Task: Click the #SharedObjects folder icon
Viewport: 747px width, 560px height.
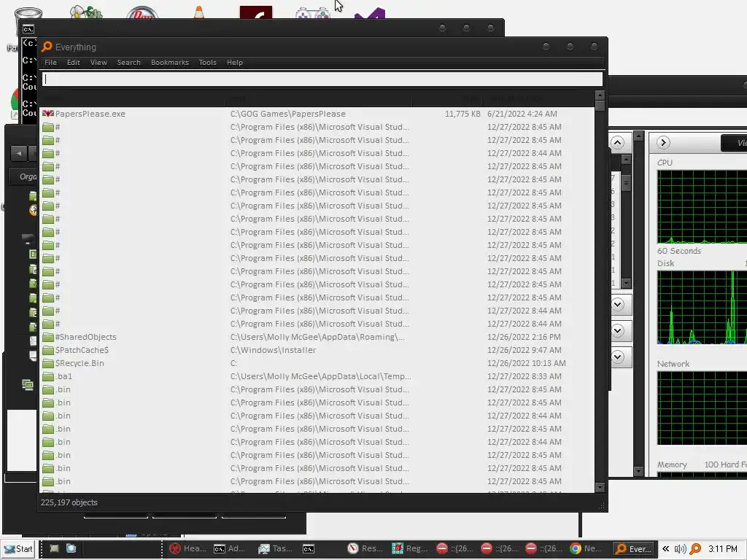Action: tap(47, 337)
